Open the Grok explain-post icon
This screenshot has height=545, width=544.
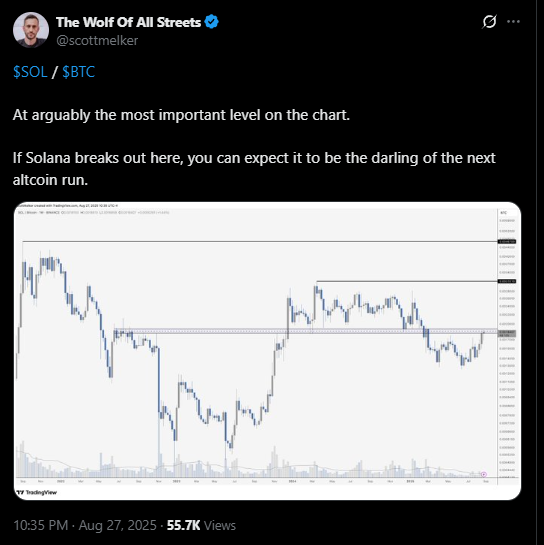(489, 22)
